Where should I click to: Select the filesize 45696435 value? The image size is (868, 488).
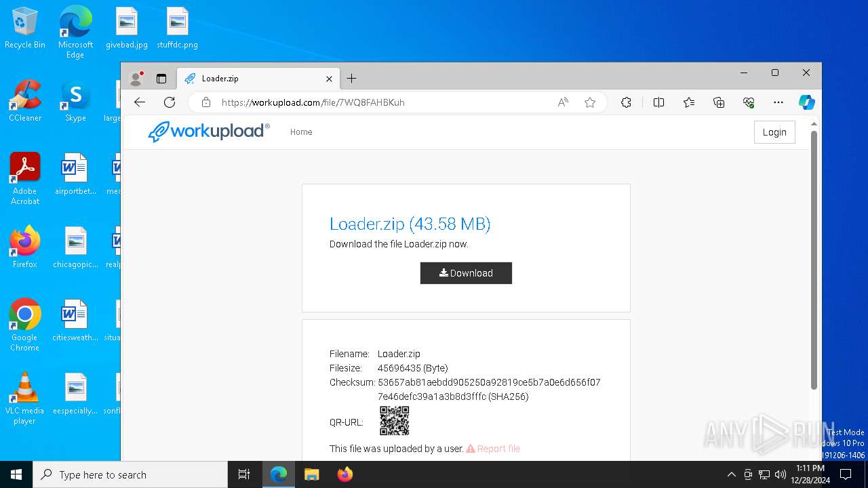(x=412, y=368)
